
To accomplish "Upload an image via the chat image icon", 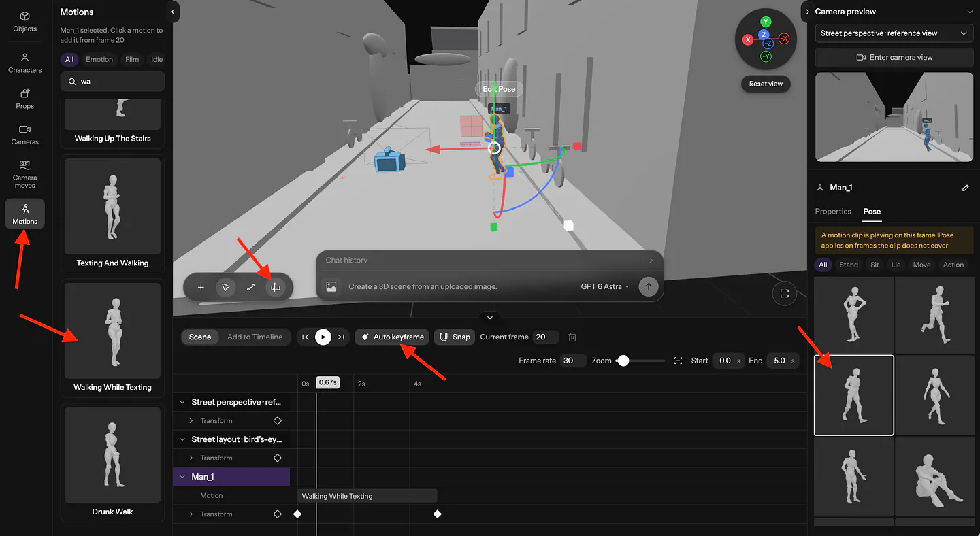I will click(331, 287).
